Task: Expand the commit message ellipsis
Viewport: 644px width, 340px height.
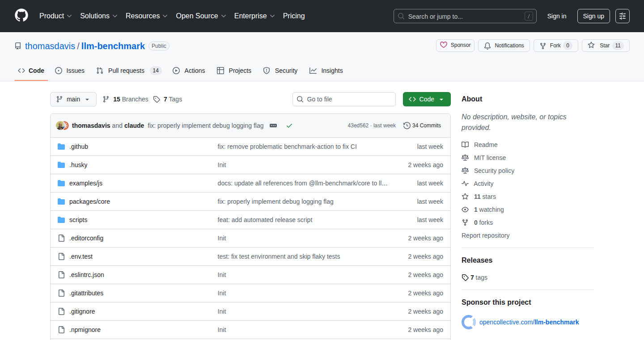Action: pos(273,126)
